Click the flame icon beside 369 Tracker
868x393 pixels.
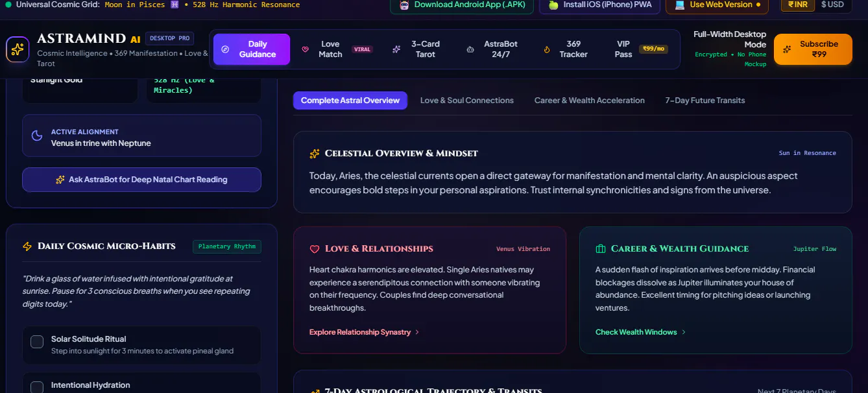tap(547, 49)
